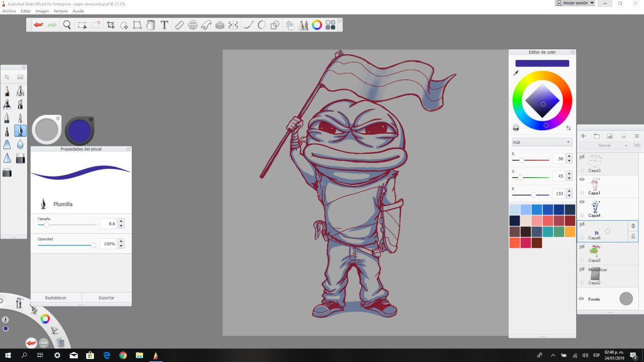Viewport: 644px width, 362px height.
Task: Open the Archivo menu
Action: pos(9,11)
